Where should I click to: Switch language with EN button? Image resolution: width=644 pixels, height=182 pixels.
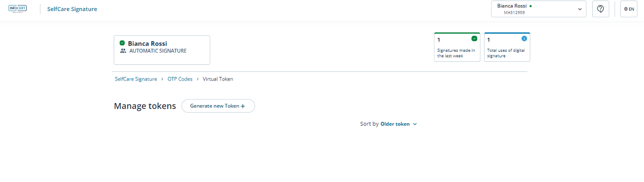coord(629,9)
